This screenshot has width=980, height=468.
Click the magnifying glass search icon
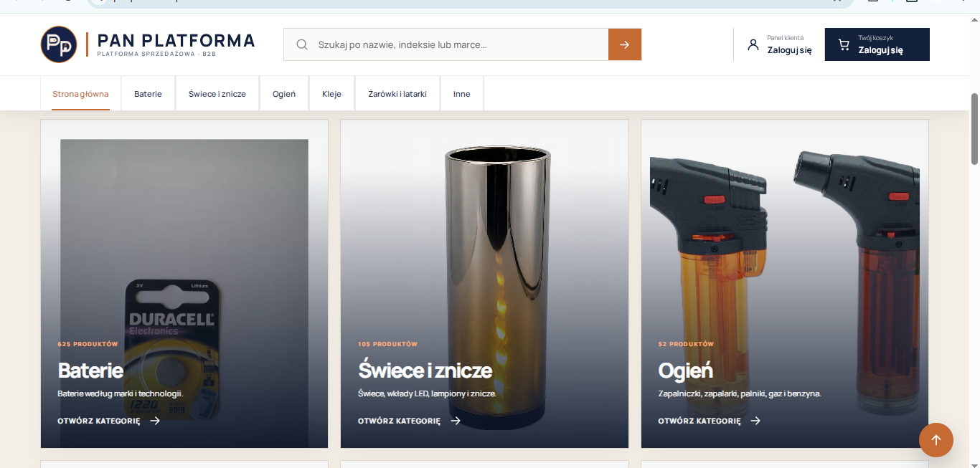[302, 44]
